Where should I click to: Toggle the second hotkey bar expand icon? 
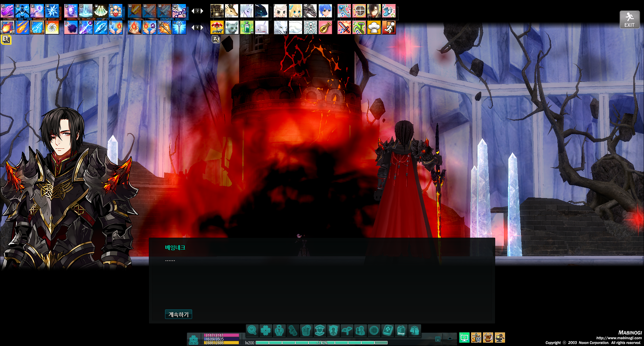pos(216,40)
